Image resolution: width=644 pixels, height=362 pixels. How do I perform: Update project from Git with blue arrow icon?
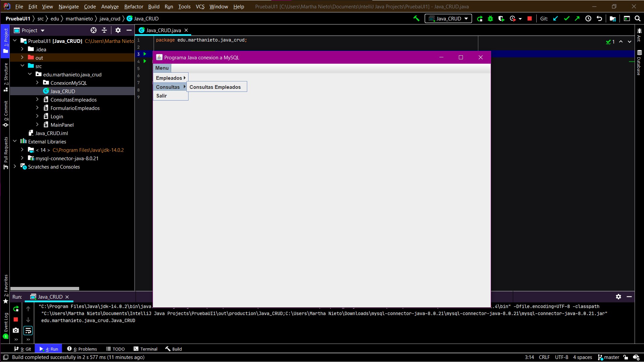[556, 18]
